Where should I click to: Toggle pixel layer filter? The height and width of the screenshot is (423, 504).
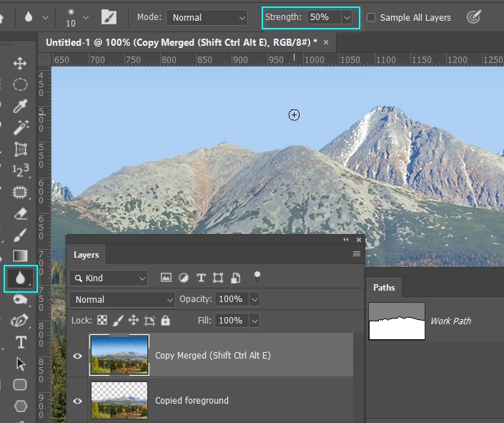(x=166, y=278)
